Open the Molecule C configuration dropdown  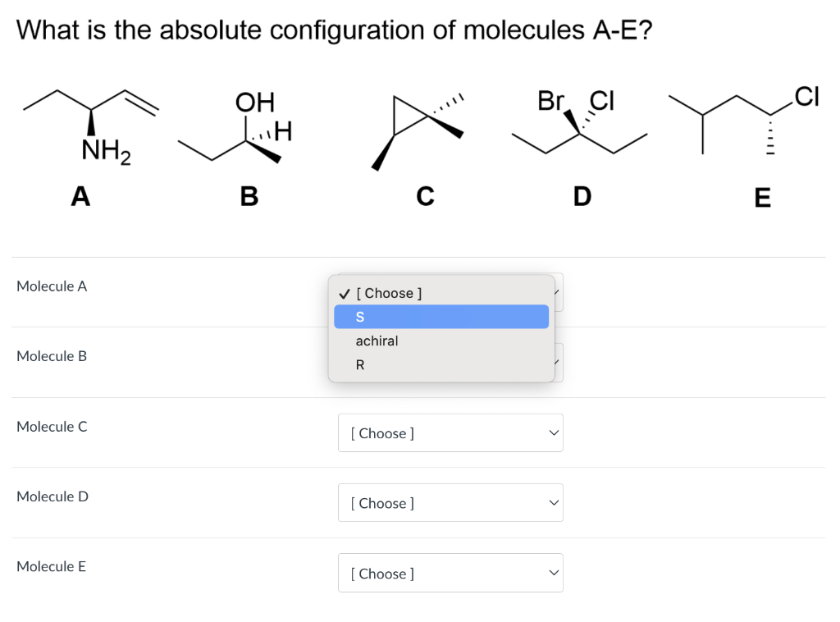(450, 432)
